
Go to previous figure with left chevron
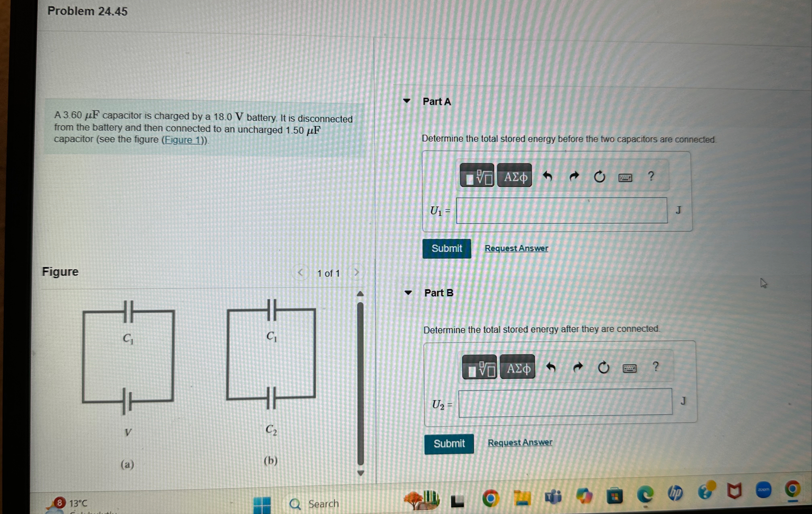(300, 272)
